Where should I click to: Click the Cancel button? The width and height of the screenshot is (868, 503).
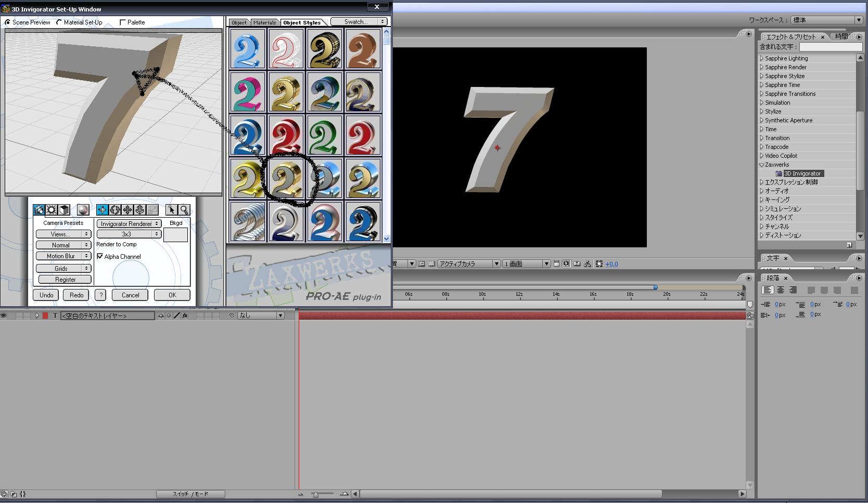130,295
